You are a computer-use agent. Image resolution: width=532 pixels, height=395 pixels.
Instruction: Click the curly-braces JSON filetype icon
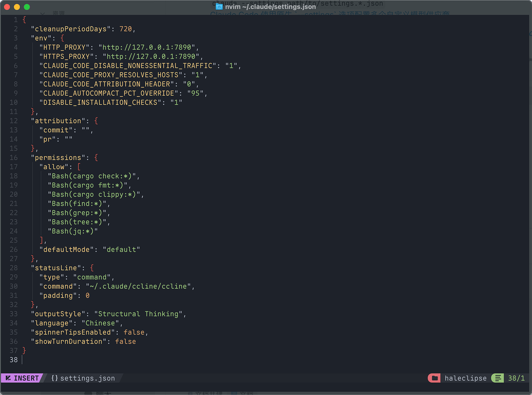[x=55, y=378]
